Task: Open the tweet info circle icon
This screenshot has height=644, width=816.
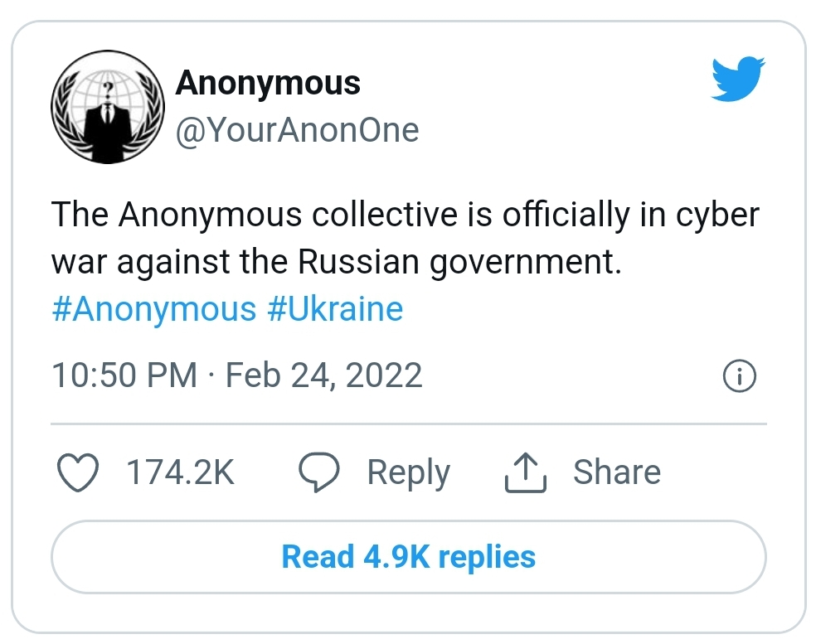Action: (x=740, y=376)
